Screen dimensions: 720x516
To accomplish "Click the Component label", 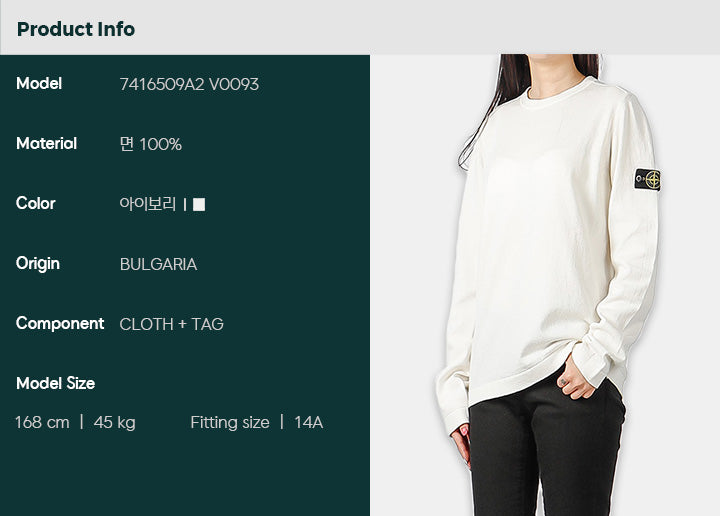I will click(x=60, y=324).
